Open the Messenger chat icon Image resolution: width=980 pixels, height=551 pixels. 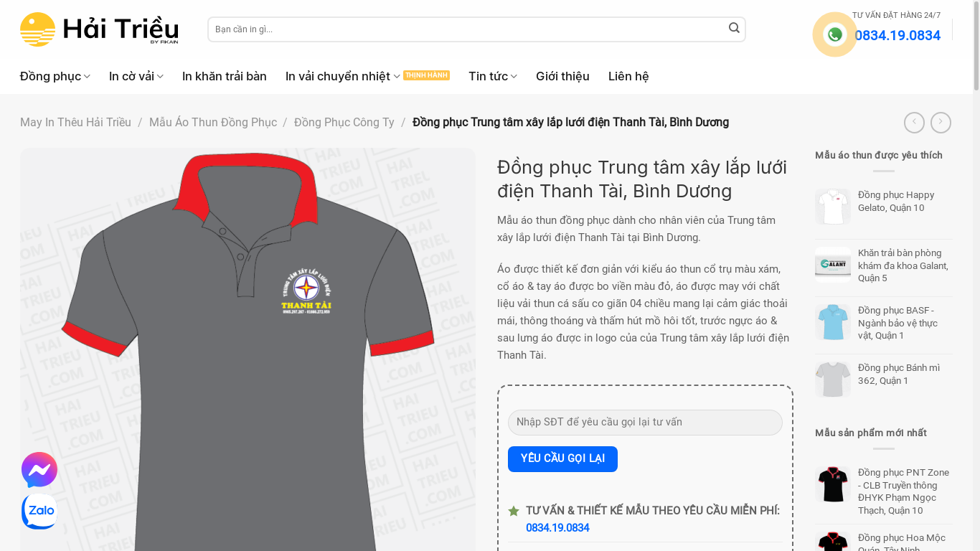tap(39, 470)
